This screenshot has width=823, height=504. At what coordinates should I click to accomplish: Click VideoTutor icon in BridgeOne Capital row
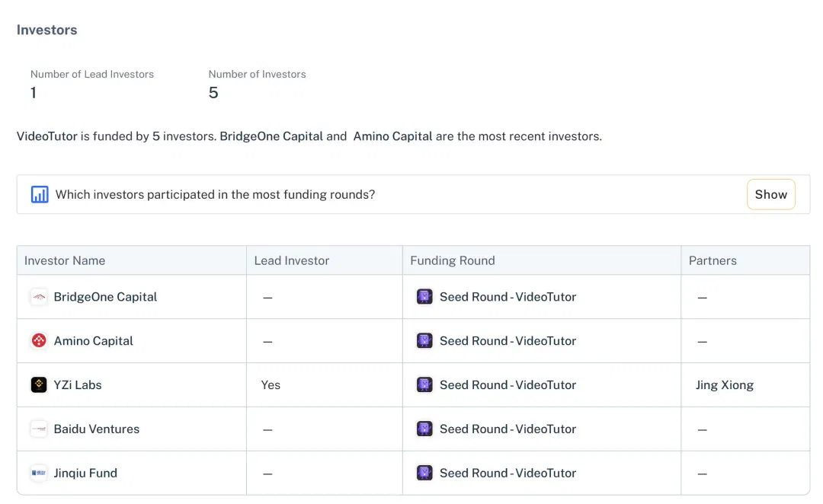(x=424, y=297)
